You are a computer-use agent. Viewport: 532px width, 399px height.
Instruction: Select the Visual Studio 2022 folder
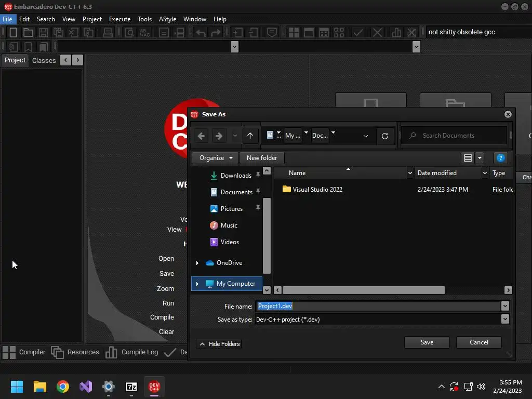pyautogui.click(x=312, y=189)
